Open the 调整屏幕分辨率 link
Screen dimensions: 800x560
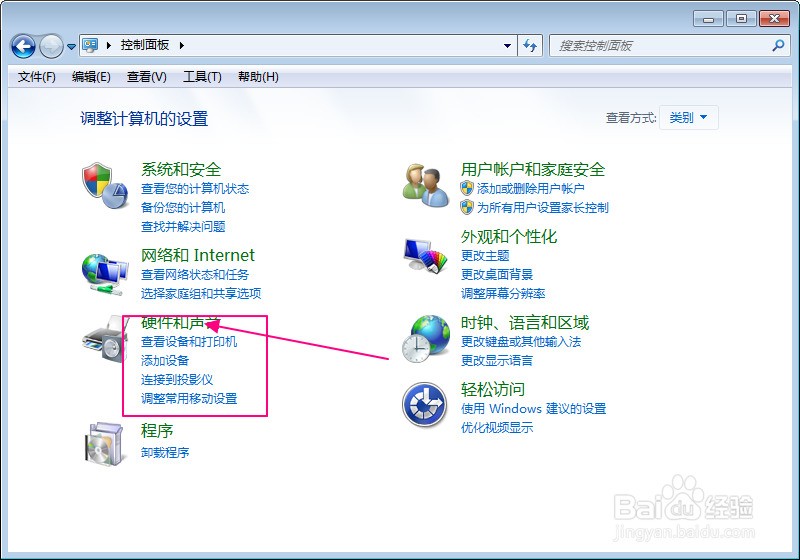pyautogui.click(x=503, y=294)
